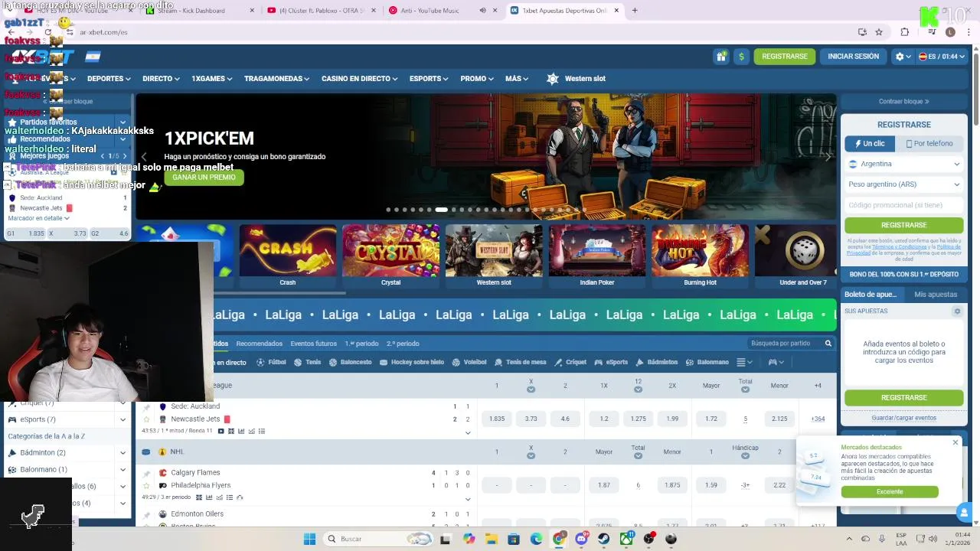Filter by Bádminton sport icon
Image resolution: width=980 pixels, height=551 pixels.
[x=657, y=362]
